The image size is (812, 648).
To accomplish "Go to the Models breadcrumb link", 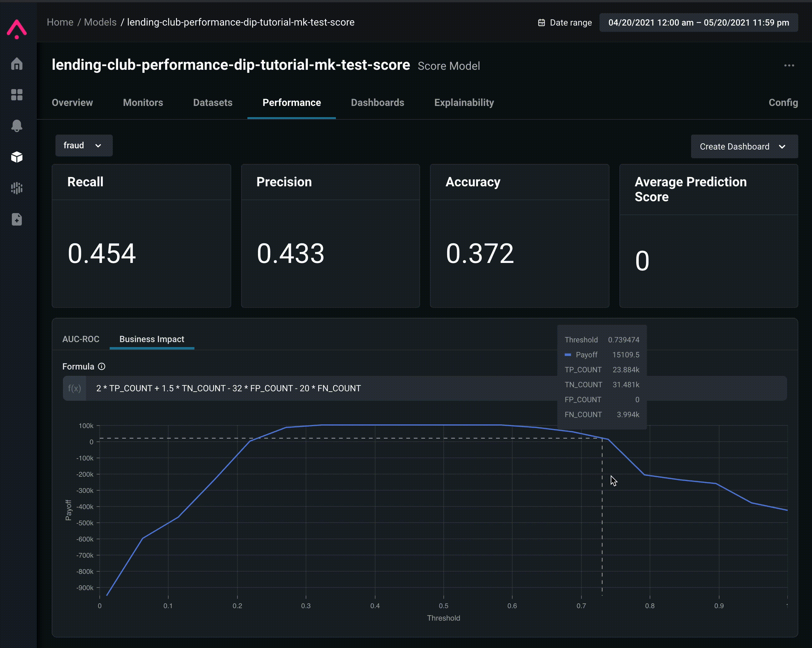I will tap(100, 22).
